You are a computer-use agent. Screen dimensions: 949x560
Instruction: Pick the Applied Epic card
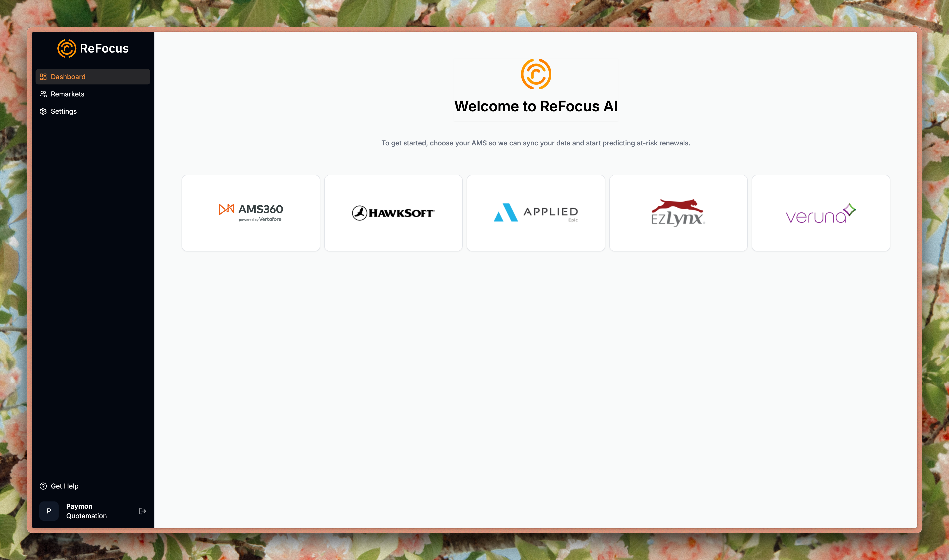coord(536,213)
